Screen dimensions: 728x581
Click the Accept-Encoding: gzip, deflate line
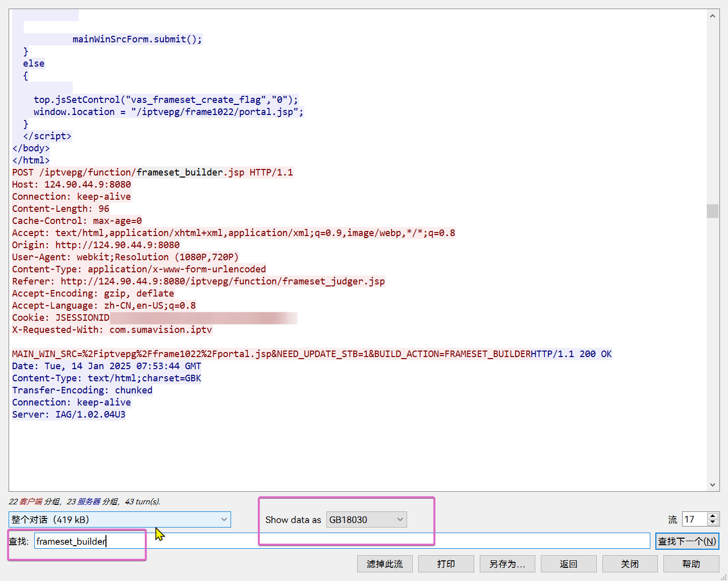click(x=93, y=294)
